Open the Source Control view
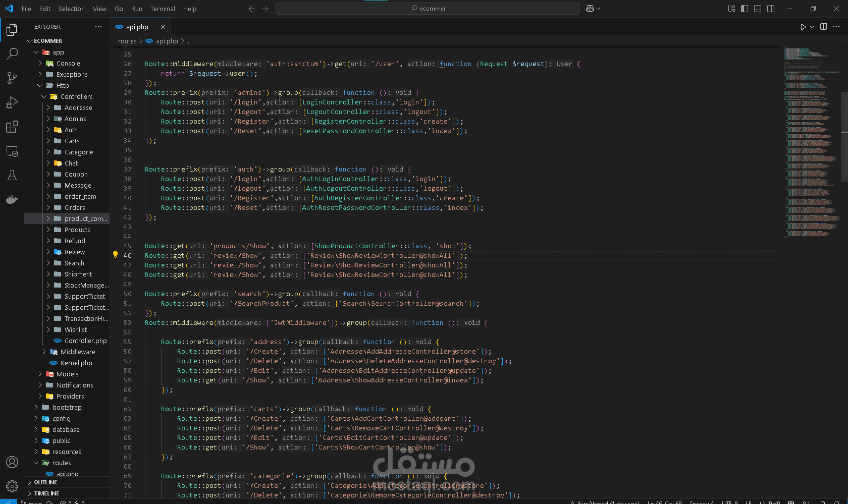848x504 pixels. point(12,78)
